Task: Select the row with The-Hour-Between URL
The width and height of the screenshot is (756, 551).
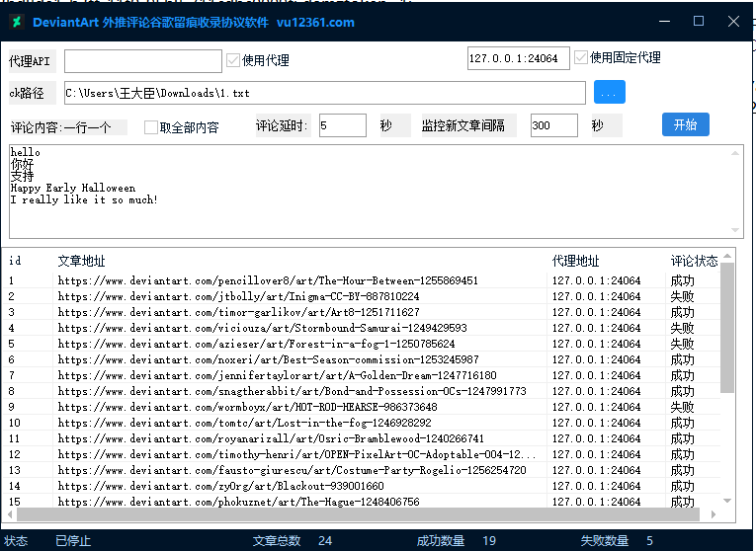Action: [x=362, y=280]
